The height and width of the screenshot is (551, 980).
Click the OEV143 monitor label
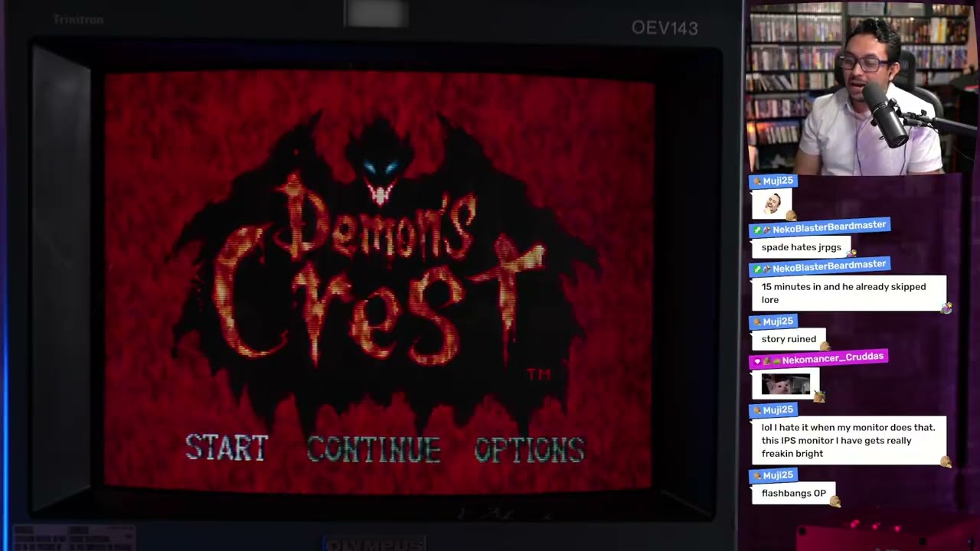tap(665, 28)
